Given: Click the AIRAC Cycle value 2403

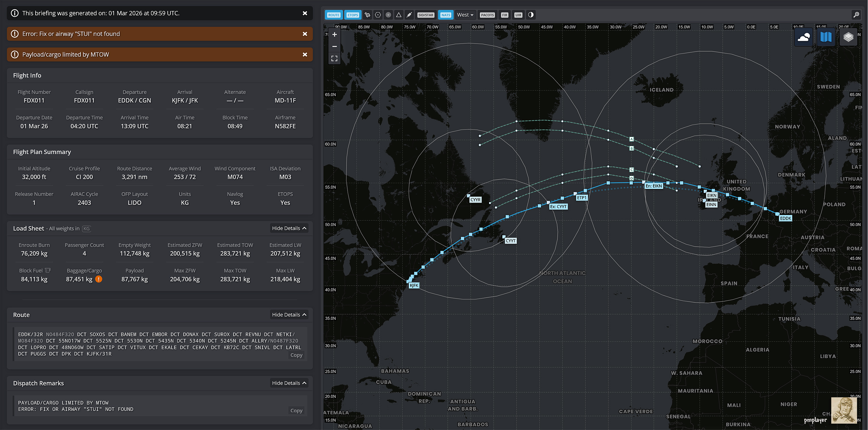Looking at the screenshot, I should [x=84, y=203].
